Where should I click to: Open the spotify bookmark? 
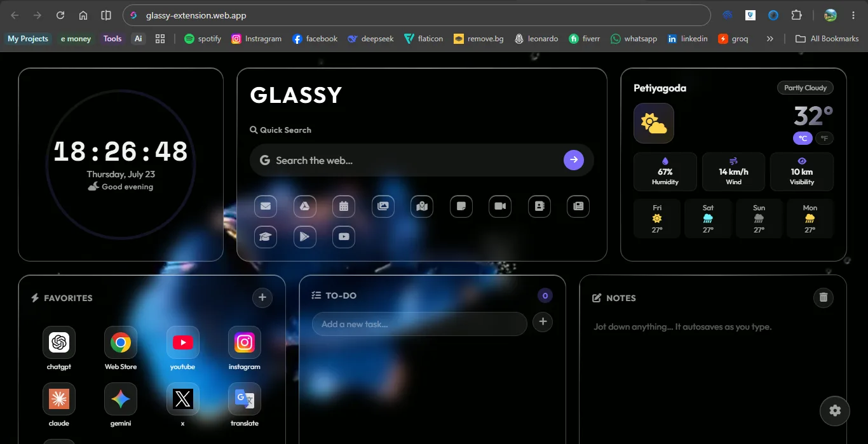point(203,39)
